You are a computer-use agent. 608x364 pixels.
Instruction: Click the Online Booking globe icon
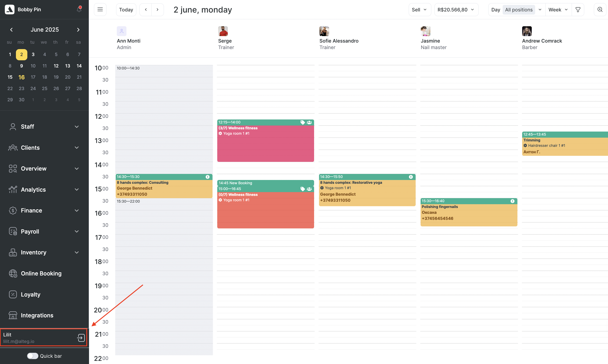pos(13,273)
